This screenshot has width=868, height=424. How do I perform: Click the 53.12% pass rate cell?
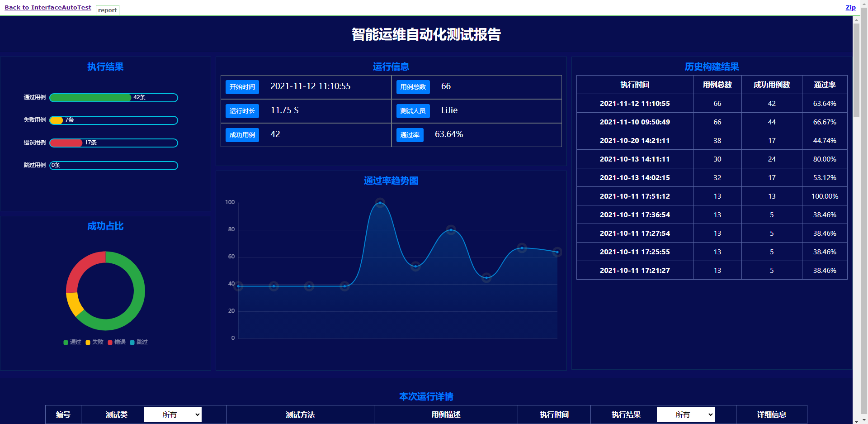(825, 178)
